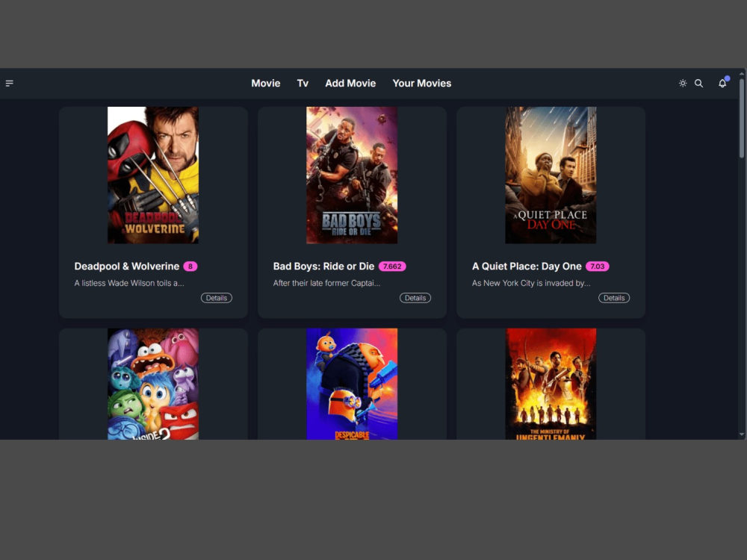Click description 'As New York City is invaded by...'

[x=531, y=283]
